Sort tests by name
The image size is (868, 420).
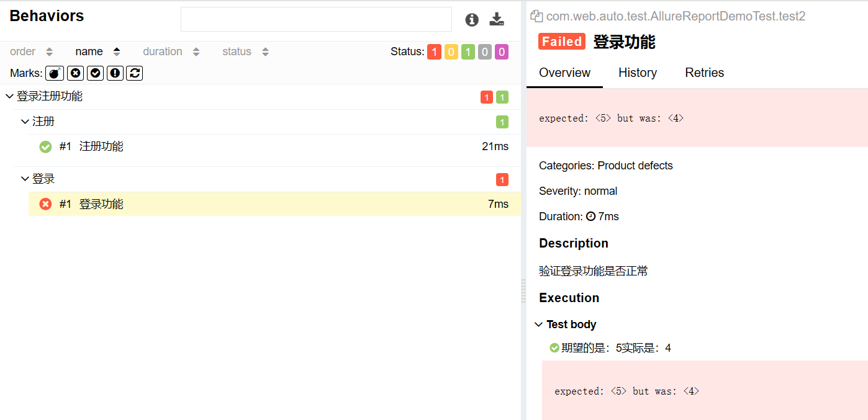pyautogui.click(x=98, y=51)
